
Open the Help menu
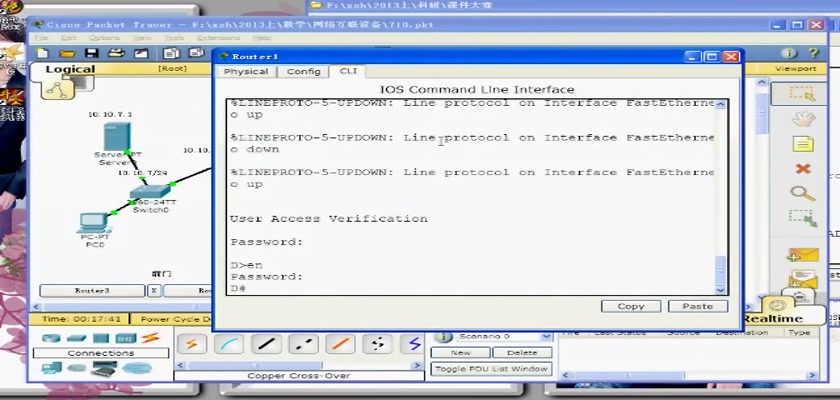click(261, 38)
